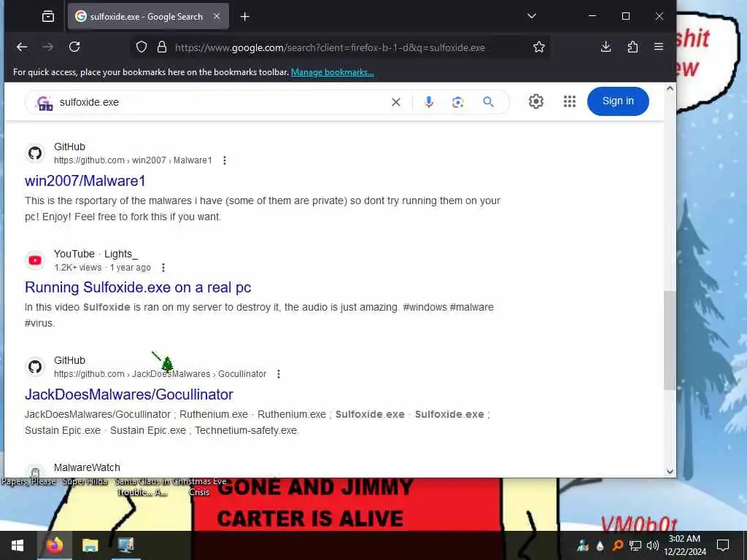
Task: Open File Explorer from taskbar
Action: [90, 545]
